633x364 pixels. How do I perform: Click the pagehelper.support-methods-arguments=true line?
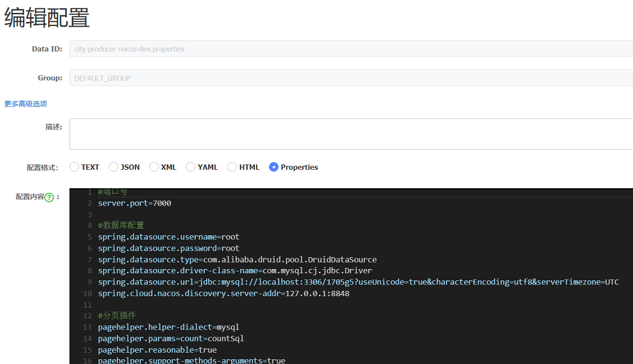[x=191, y=360]
